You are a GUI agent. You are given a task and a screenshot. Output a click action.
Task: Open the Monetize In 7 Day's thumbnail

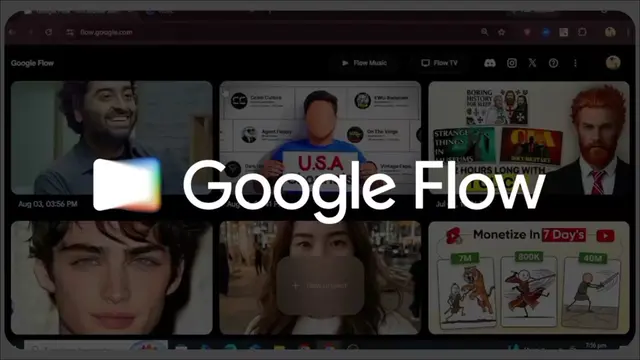(x=529, y=278)
